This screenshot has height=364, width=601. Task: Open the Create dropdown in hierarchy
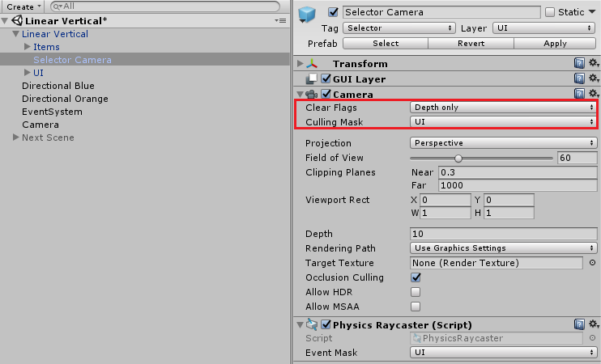click(x=23, y=6)
